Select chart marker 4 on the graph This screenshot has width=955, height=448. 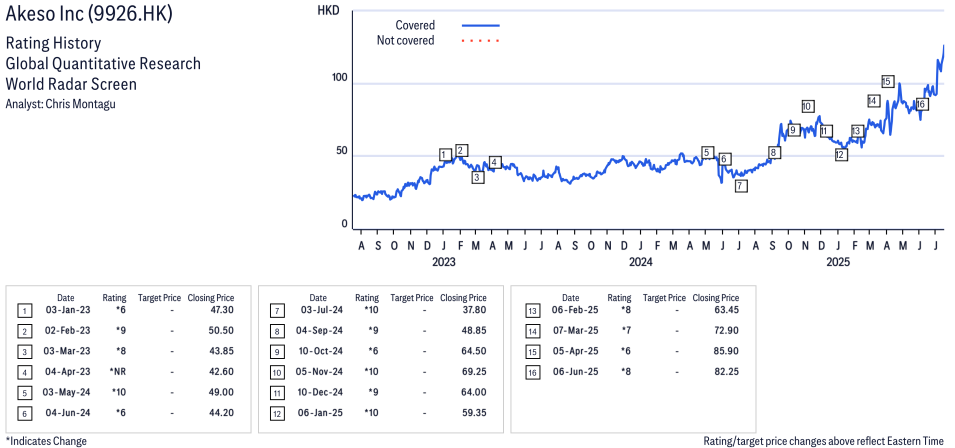click(495, 163)
